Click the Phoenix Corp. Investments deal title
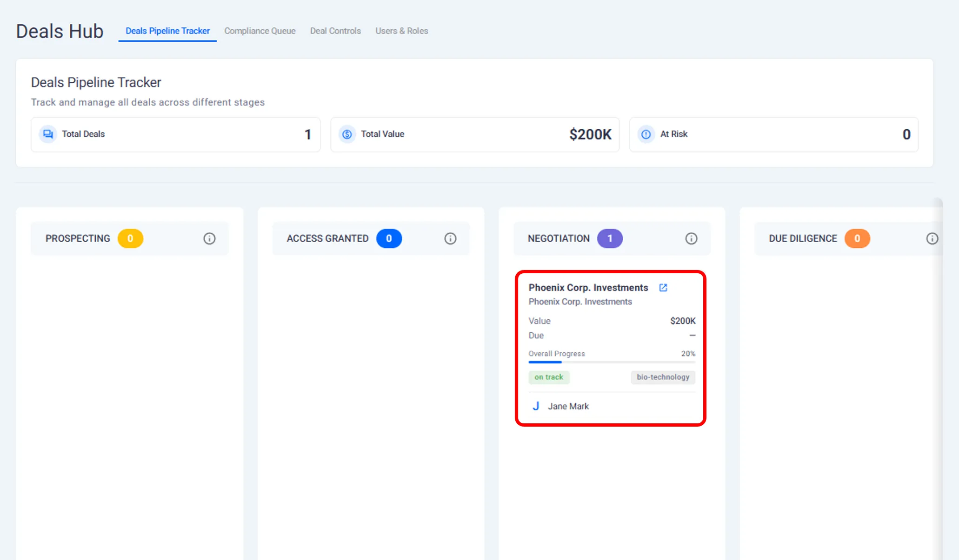 [x=588, y=288]
